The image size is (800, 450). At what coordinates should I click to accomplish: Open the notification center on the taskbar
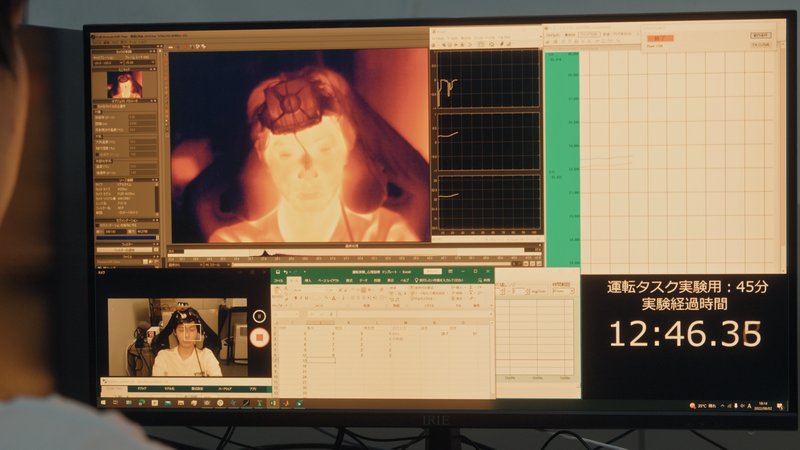780,406
